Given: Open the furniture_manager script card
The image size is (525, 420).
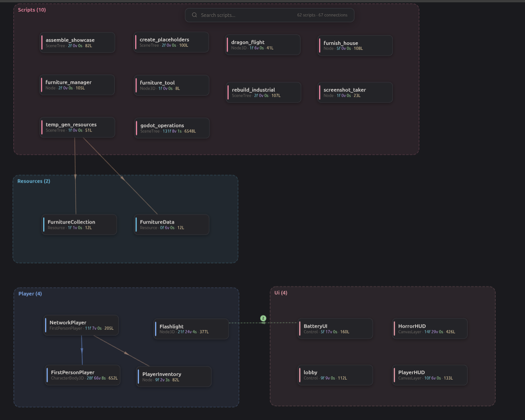Looking at the screenshot, I should (77, 85).
